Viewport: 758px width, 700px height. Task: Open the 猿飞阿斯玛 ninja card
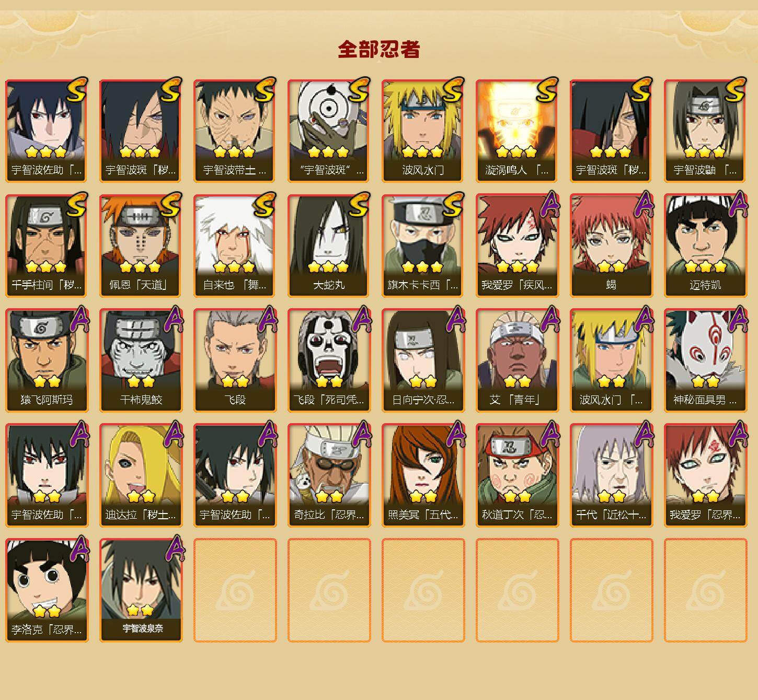(46, 360)
